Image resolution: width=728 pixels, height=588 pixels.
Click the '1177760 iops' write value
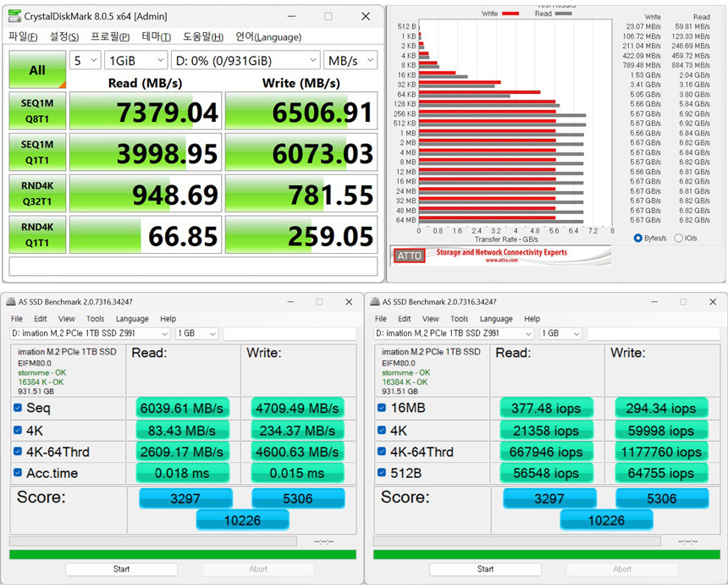[x=661, y=452]
